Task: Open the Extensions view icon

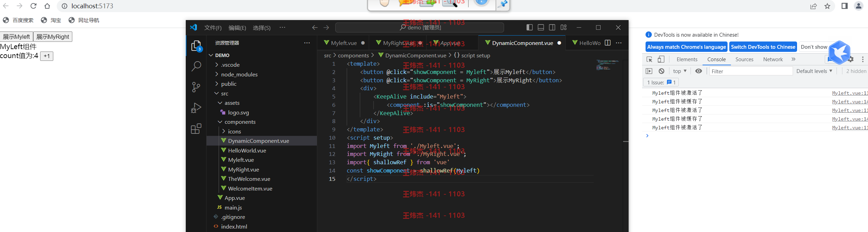Action: [196, 129]
